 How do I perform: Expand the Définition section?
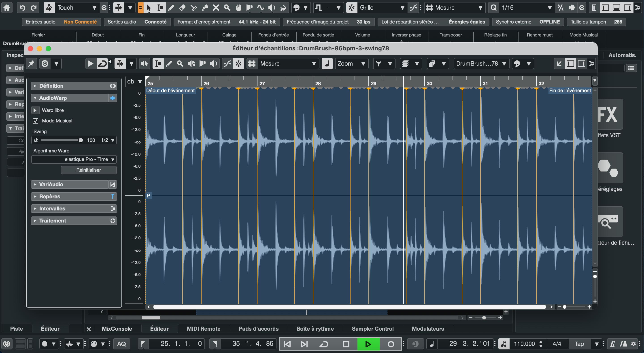point(35,86)
